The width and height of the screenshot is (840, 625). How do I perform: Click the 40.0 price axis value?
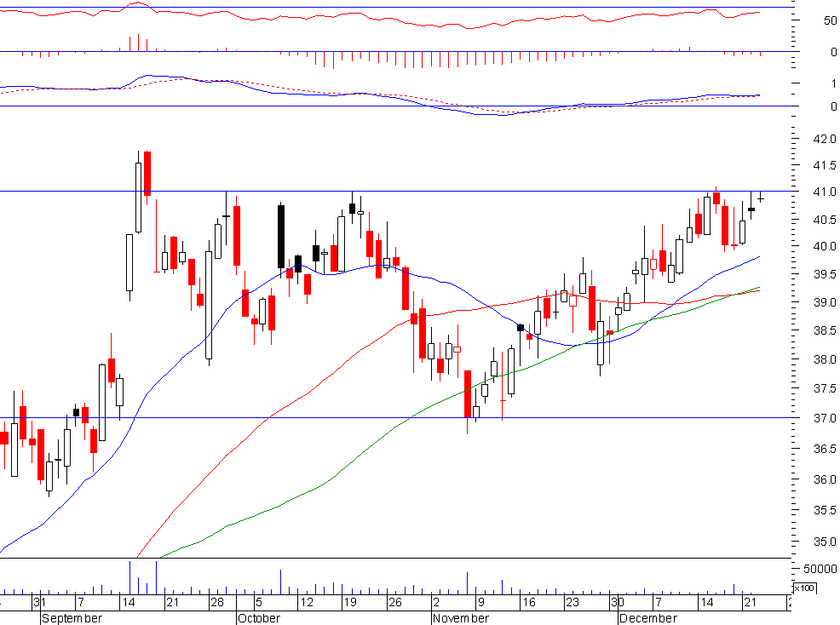(x=825, y=246)
